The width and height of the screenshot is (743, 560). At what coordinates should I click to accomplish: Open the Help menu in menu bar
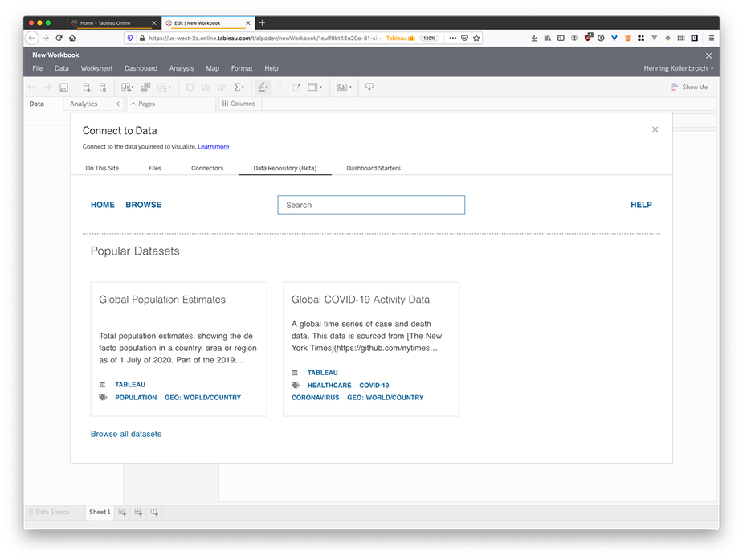pos(271,69)
